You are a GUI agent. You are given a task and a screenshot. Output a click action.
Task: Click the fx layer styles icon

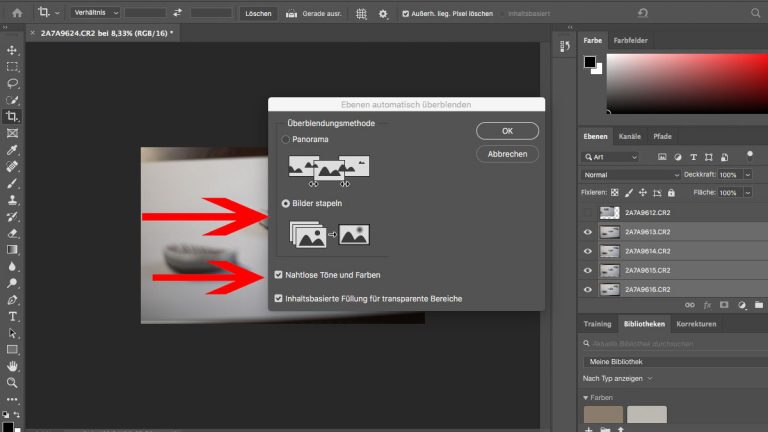pyautogui.click(x=708, y=305)
